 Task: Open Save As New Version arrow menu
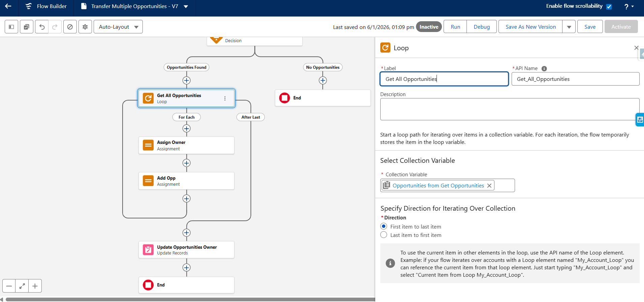tap(569, 27)
